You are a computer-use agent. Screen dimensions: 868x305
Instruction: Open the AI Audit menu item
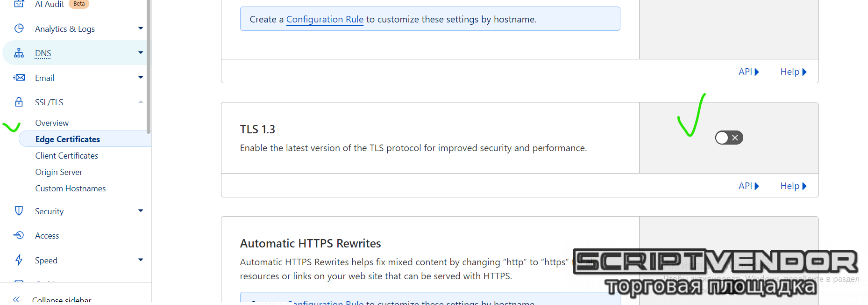coord(50,4)
